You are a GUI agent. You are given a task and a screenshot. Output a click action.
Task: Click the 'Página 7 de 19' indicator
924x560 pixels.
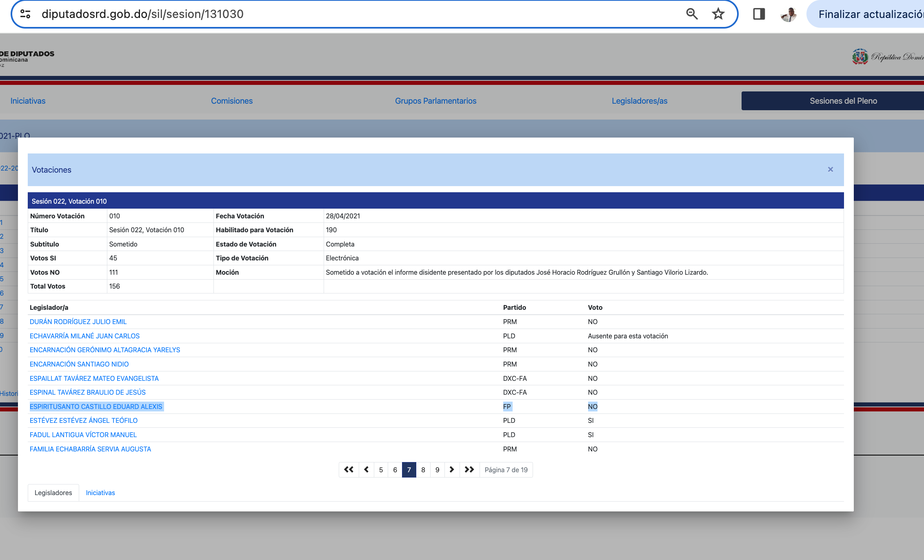tap(506, 470)
